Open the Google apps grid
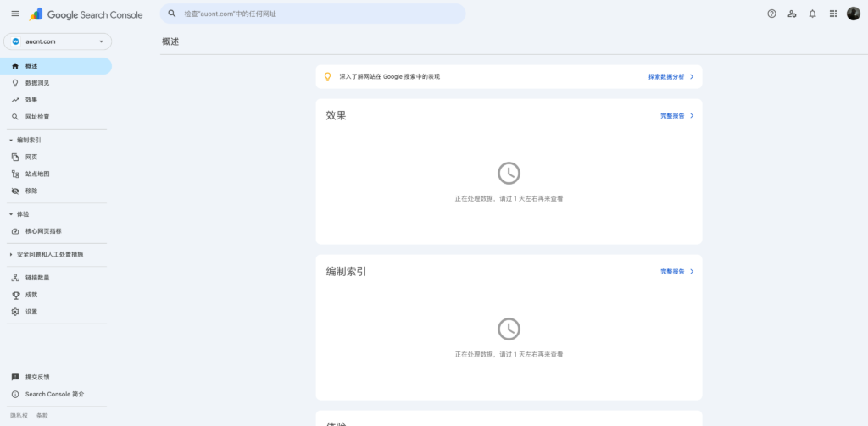Viewport: 868px width, 426px height. coord(833,14)
